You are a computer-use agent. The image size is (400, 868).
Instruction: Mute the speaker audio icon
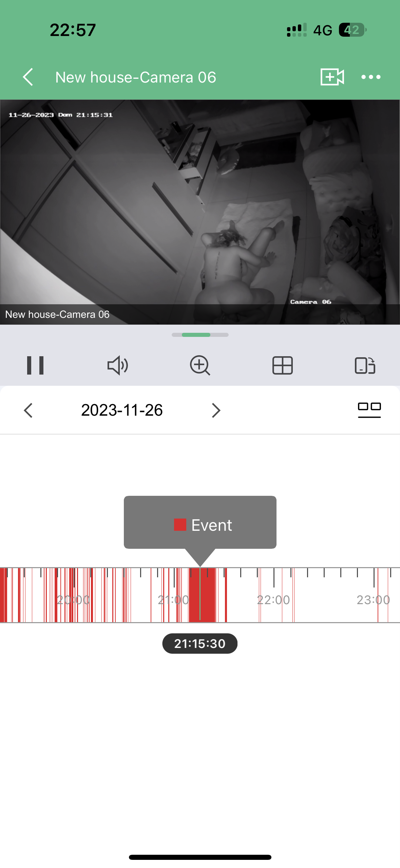click(x=117, y=365)
